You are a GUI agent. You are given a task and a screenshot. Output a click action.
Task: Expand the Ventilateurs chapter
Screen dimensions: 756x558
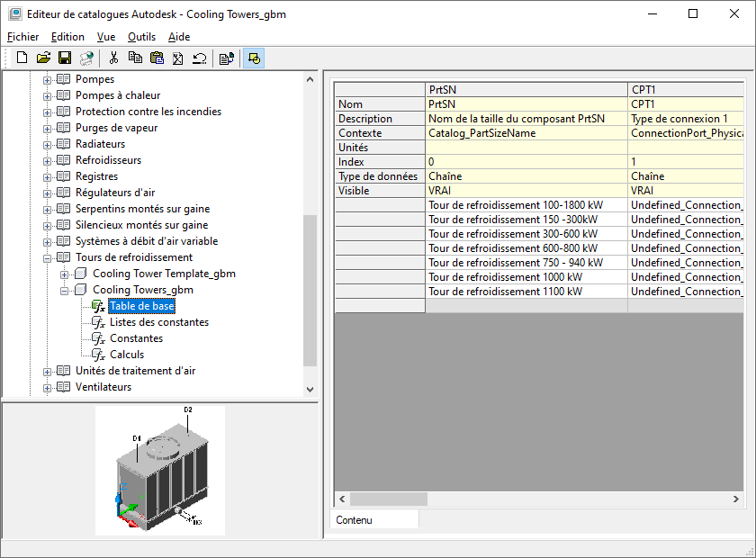[48, 387]
